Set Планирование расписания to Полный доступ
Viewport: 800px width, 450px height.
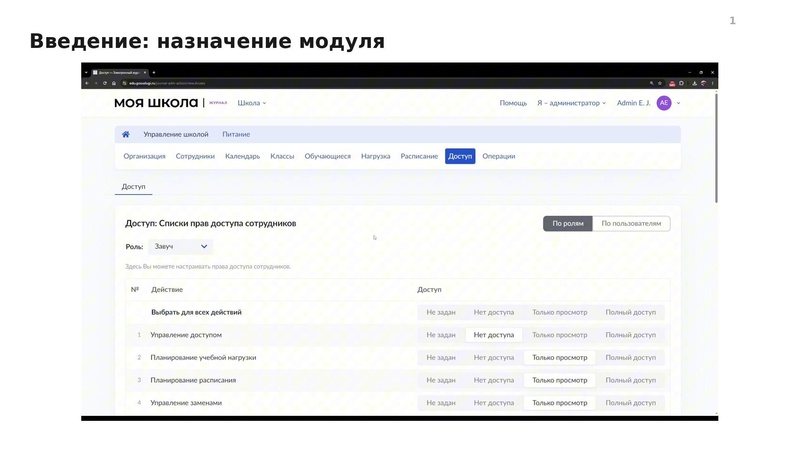(x=631, y=380)
